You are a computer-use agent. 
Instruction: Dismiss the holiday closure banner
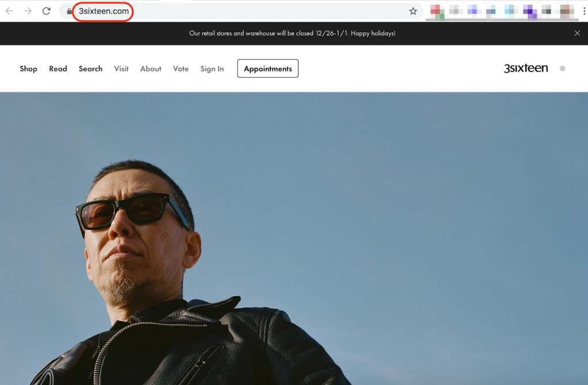[x=577, y=33]
